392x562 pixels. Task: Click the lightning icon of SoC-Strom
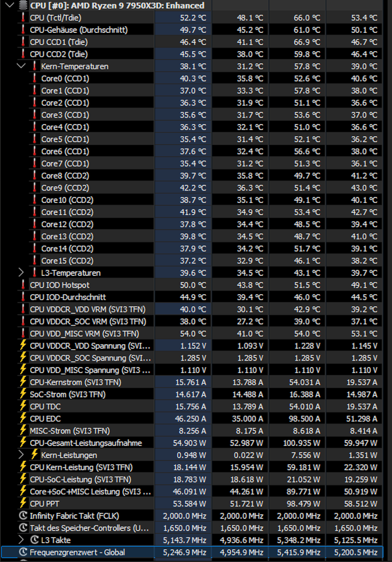coord(23,394)
